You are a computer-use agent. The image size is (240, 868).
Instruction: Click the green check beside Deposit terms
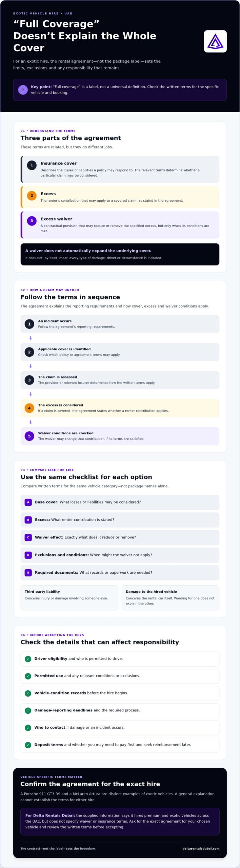(x=28, y=745)
